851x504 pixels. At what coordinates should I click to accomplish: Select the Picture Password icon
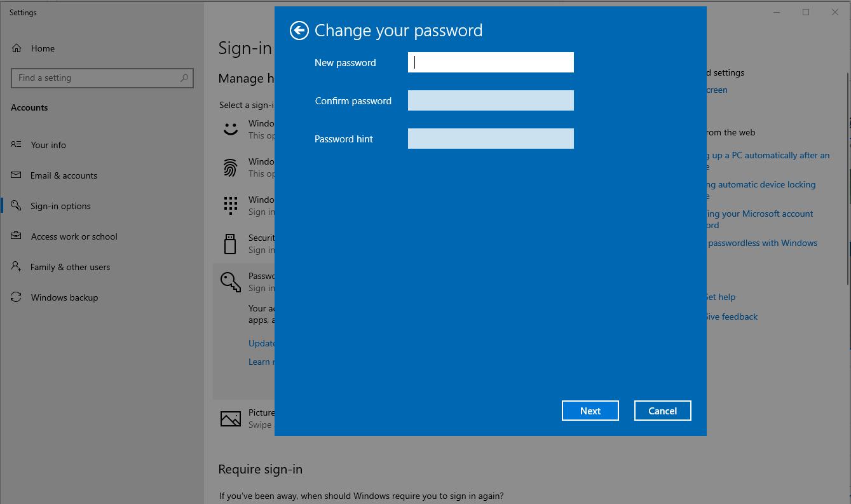pos(230,418)
